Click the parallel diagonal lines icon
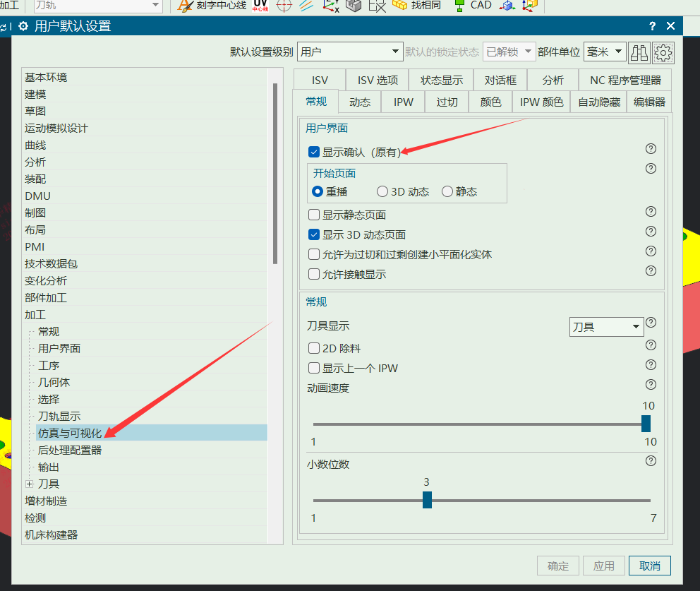700x591 pixels. 306,6
